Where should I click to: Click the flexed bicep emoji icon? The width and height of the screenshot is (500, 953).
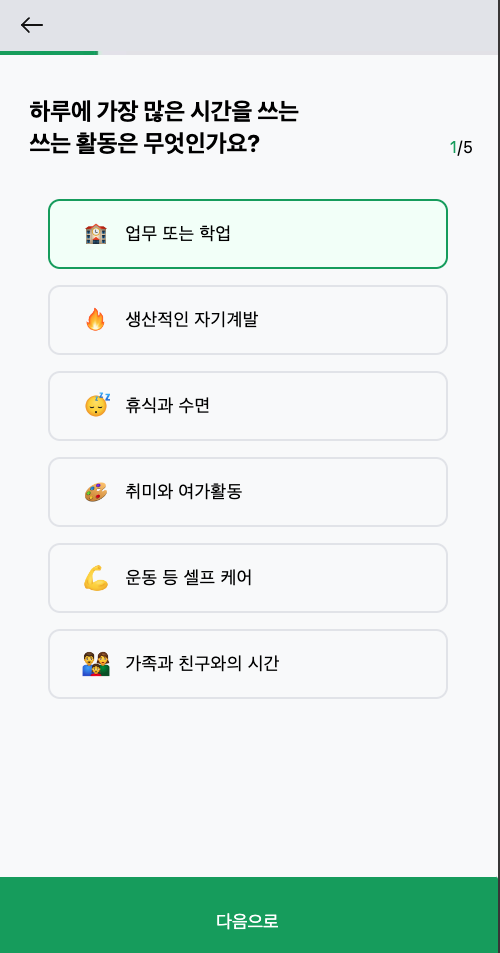[x=96, y=578]
